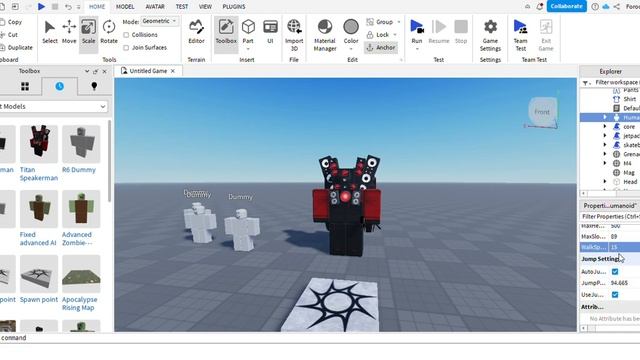Viewport: 640px width, 360px height.
Task: Start the Run test
Action: click(417, 32)
